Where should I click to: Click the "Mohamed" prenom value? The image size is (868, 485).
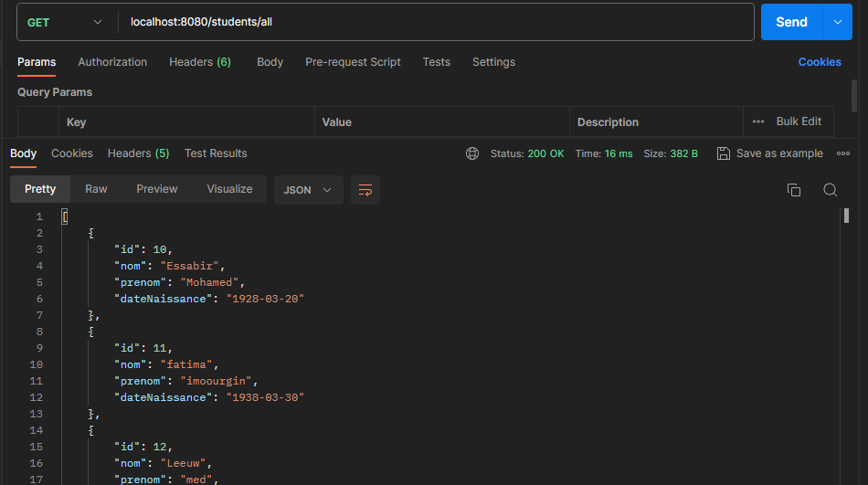click(209, 282)
